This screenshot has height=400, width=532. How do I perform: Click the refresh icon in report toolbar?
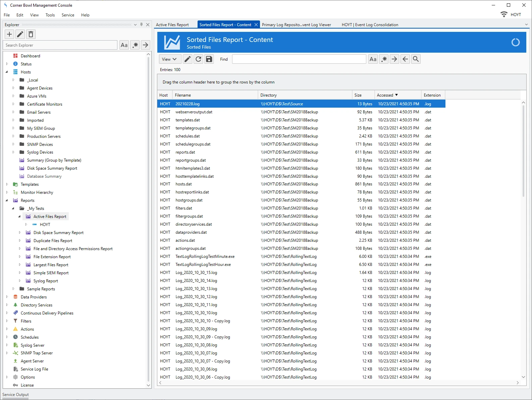click(x=198, y=59)
